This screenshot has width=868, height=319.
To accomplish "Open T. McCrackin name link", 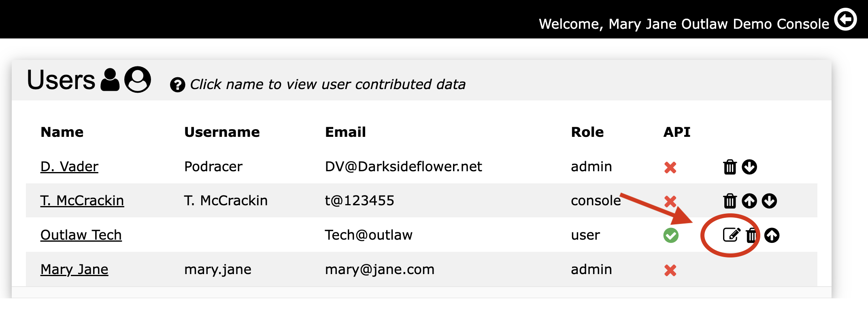I will tap(82, 200).
